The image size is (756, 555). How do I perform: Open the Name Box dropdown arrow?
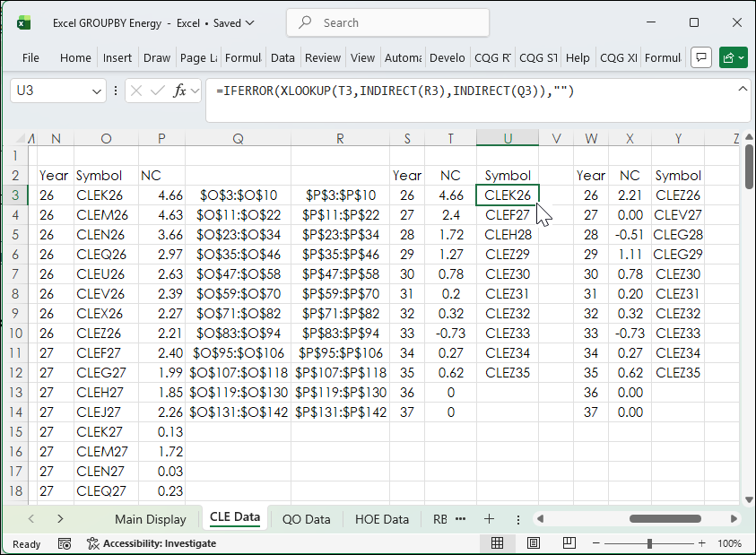coord(98,91)
